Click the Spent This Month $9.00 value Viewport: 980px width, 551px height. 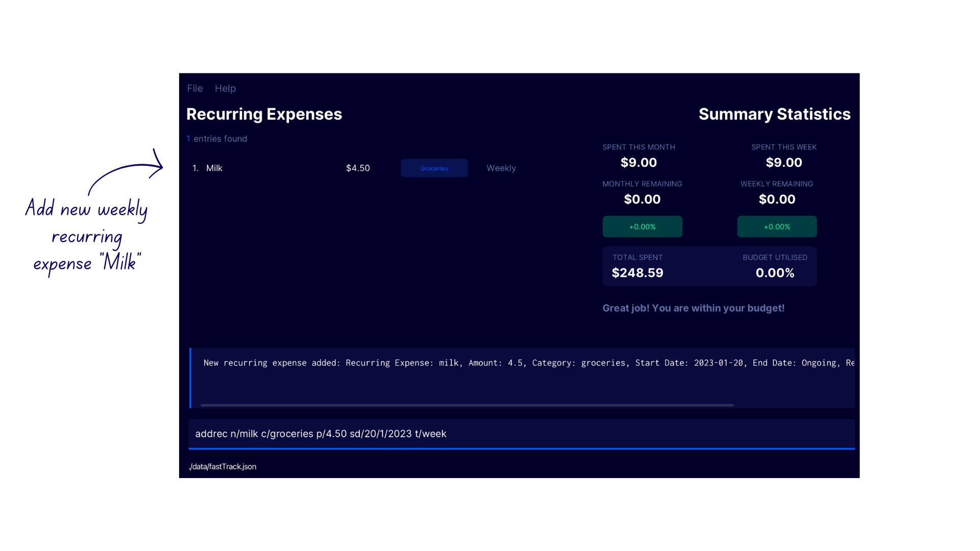point(639,163)
